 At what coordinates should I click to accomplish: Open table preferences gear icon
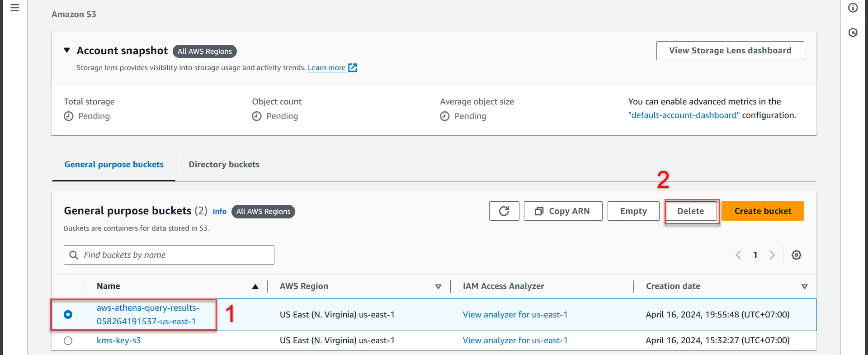[x=797, y=255]
